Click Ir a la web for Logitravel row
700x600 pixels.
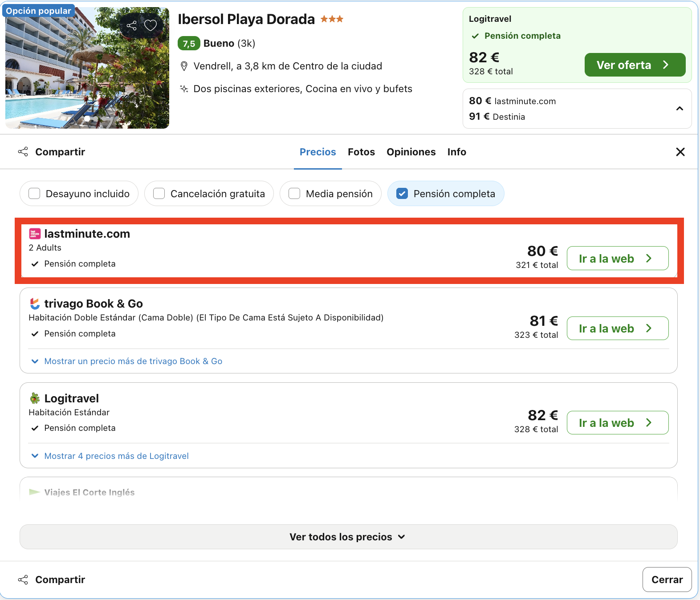tap(618, 422)
